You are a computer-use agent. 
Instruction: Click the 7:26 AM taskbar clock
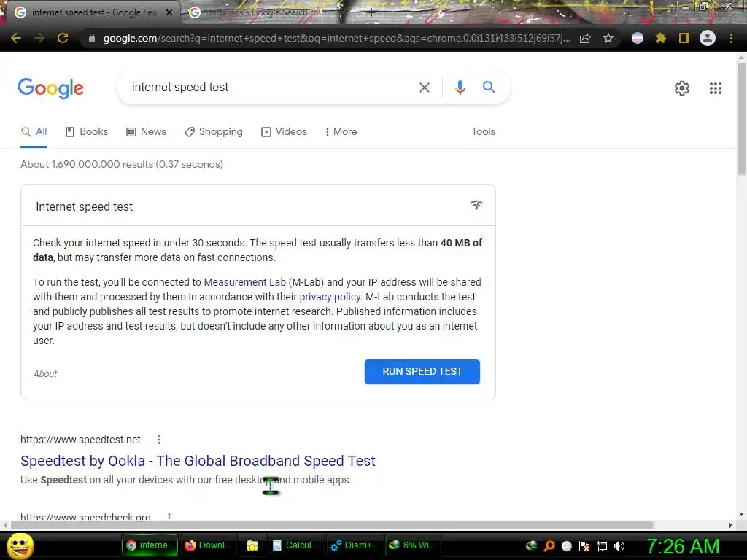click(x=683, y=546)
